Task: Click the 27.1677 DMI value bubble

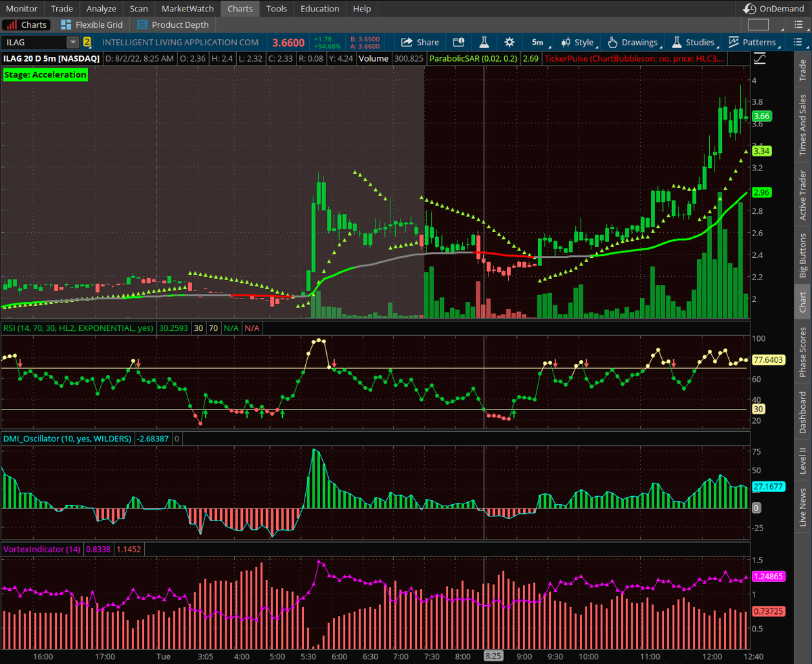Action: (x=768, y=487)
